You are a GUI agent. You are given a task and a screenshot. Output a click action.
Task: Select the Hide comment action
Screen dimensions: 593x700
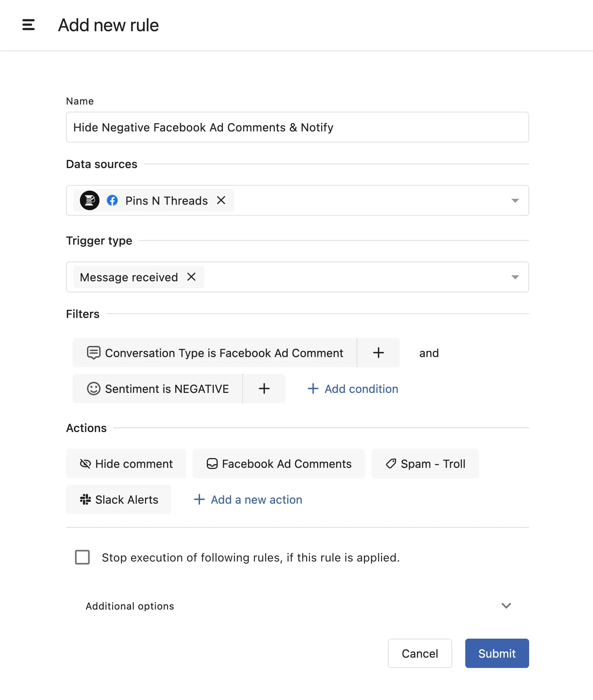coord(126,463)
